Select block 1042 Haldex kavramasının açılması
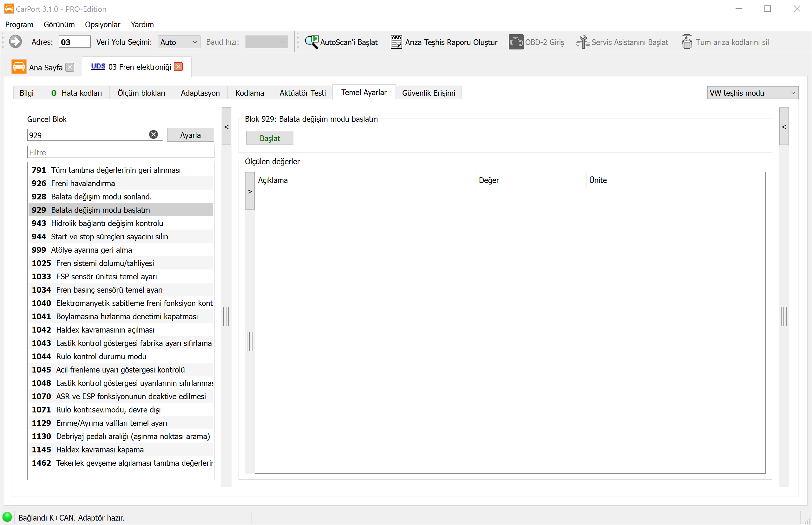The image size is (812, 525). click(121, 329)
